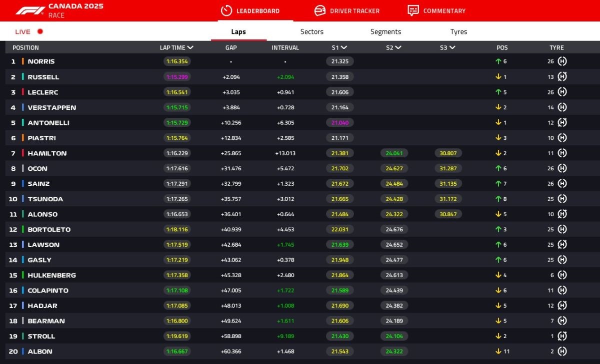Click the yellow position-loss arrow for Albon
600x364 pixels.
(x=498, y=352)
